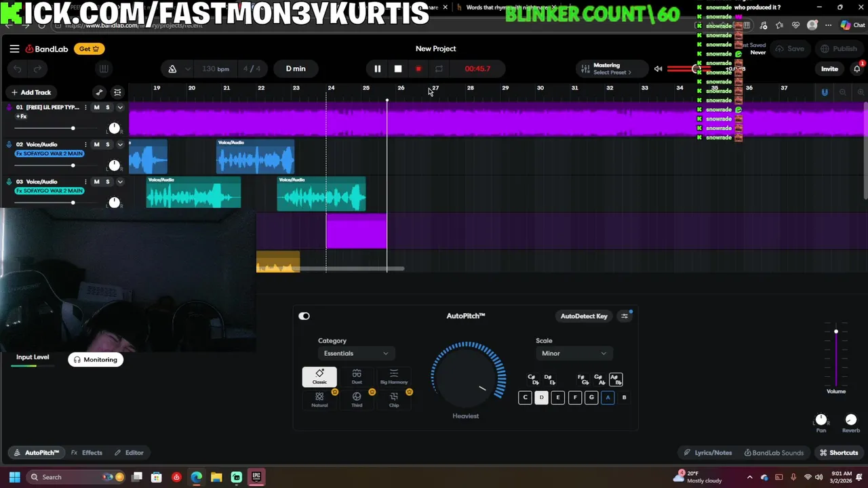Click the 130 bpm tempo field
The image size is (868, 488).
216,68
